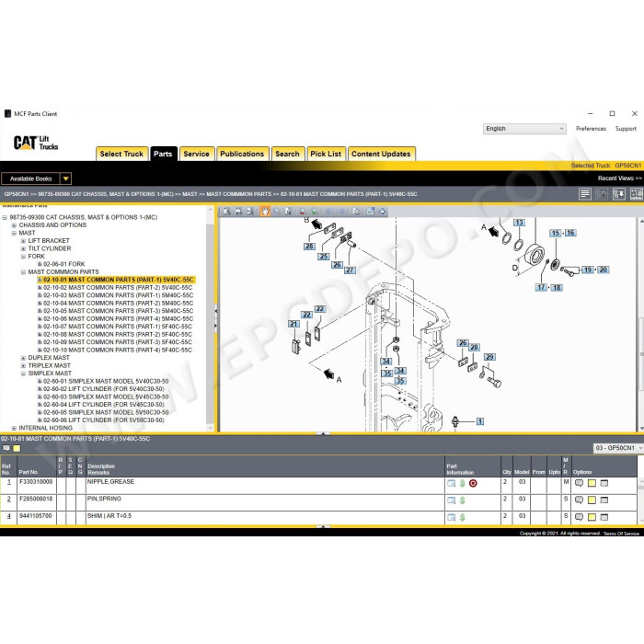Select 02-60-01 SIMPLEX MAST MODEL 5V40C30-50
Image resolution: width=644 pixels, height=644 pixels.
pos(106,381)
